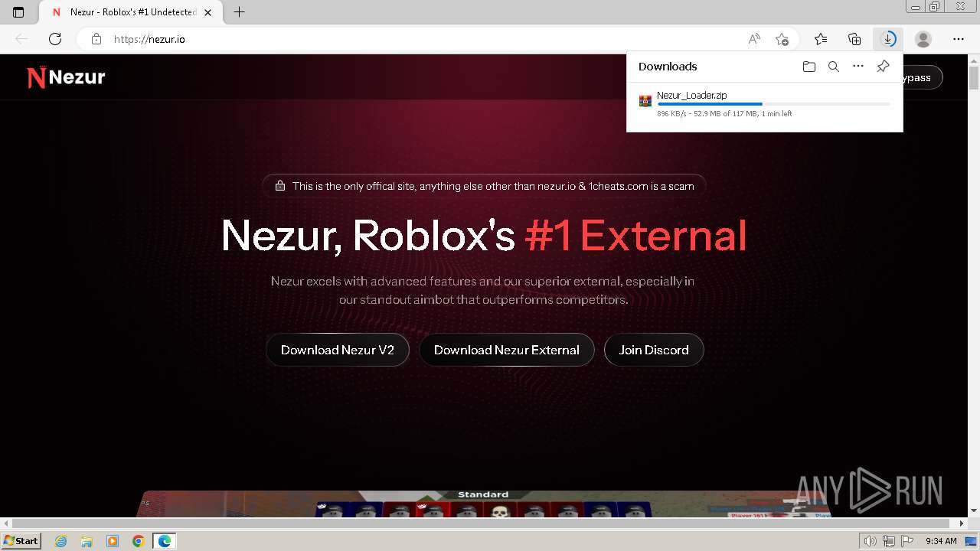Open the downloads folder
The height and width of the screenshot is (551, 980).
pyautogui.click(x=808, y=67)
